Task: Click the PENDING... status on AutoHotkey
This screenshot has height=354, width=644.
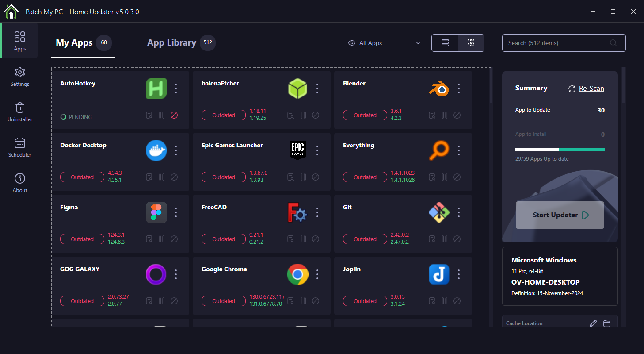Action: [x=78, y=117]
